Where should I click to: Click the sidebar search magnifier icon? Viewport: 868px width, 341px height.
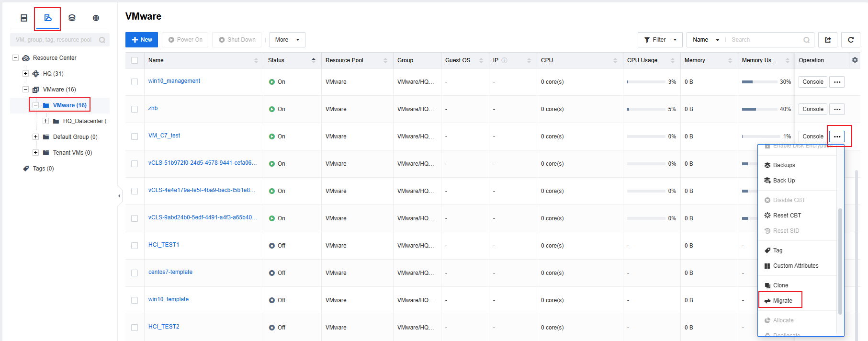pyautogui.click(x=102, y=40)
